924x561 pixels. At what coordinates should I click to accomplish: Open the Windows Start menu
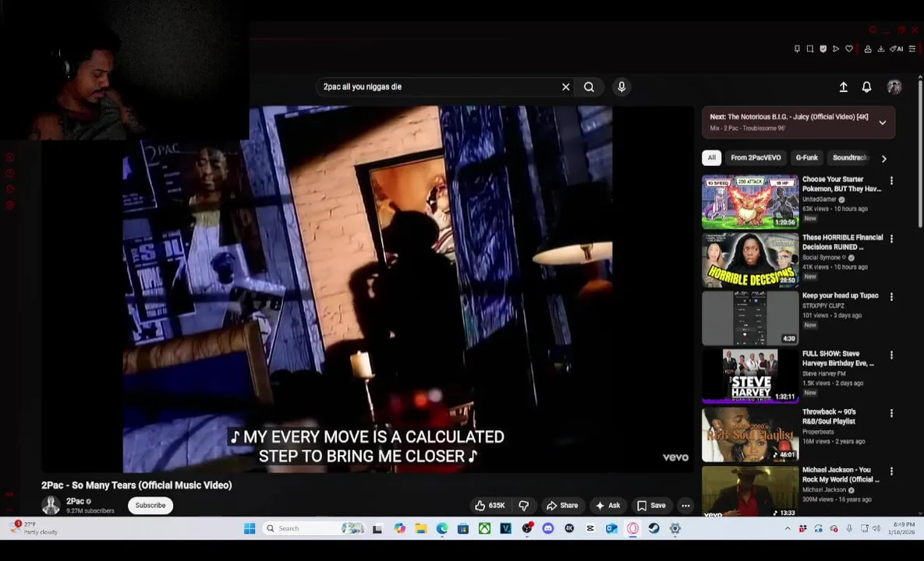(250, 528)
